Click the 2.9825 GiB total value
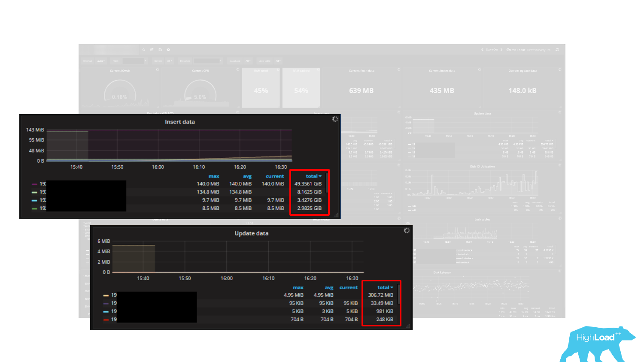 pyautogui.click(x=309, y=208)
